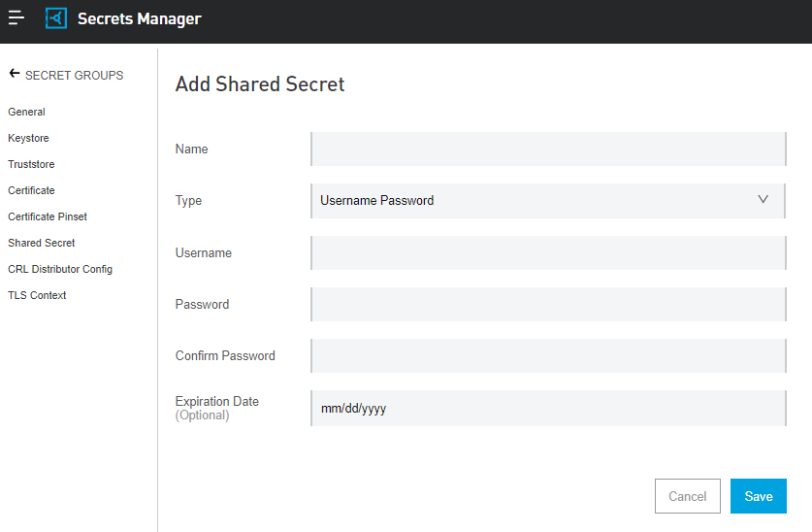Screen dimensions: 812x532
Task: Navigate to Certificate Pinset
Action: tap(48, 216)
